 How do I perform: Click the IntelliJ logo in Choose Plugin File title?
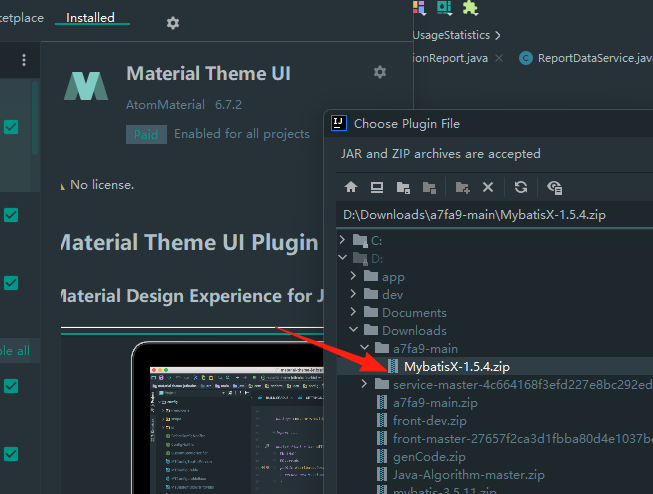tap(339, 123)
